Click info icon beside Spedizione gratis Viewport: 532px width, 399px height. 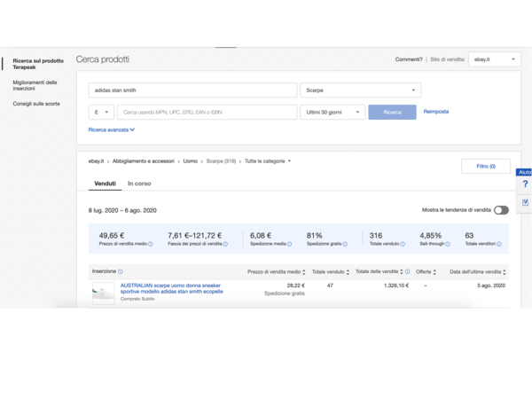click(345, 244)
